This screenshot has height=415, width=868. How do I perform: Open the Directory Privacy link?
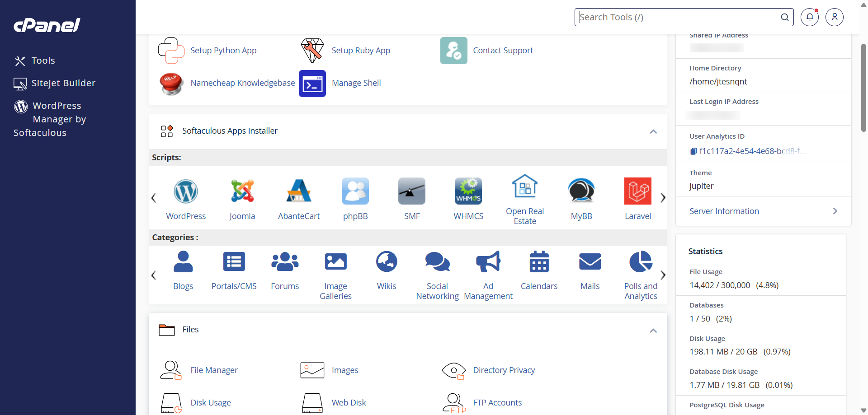504,370
